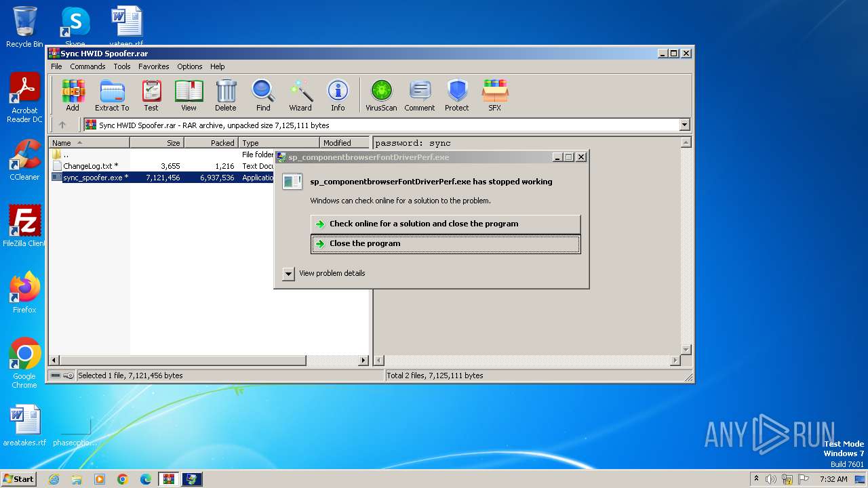Show archive Info

pos(338,95)
